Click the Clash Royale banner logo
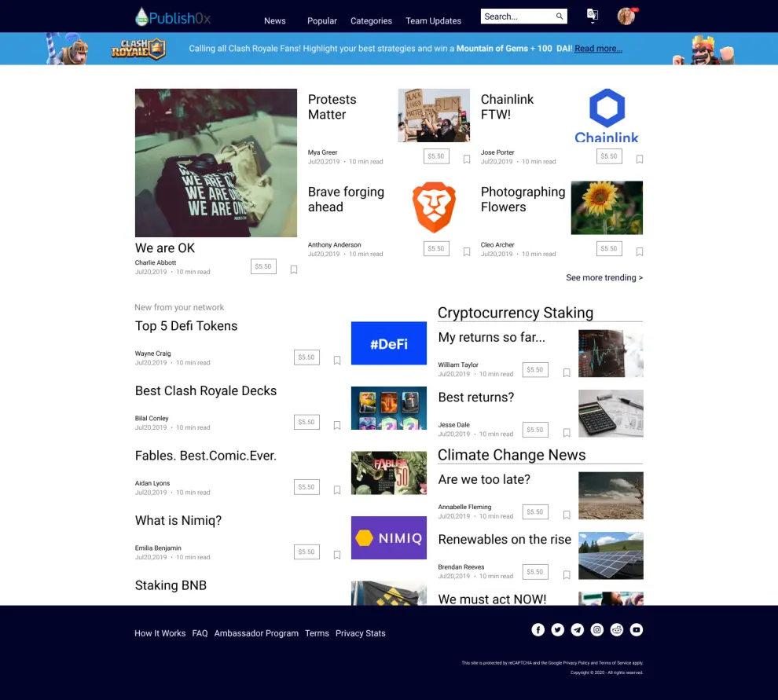Screen dimensions: 778x700 coord(138,49)
